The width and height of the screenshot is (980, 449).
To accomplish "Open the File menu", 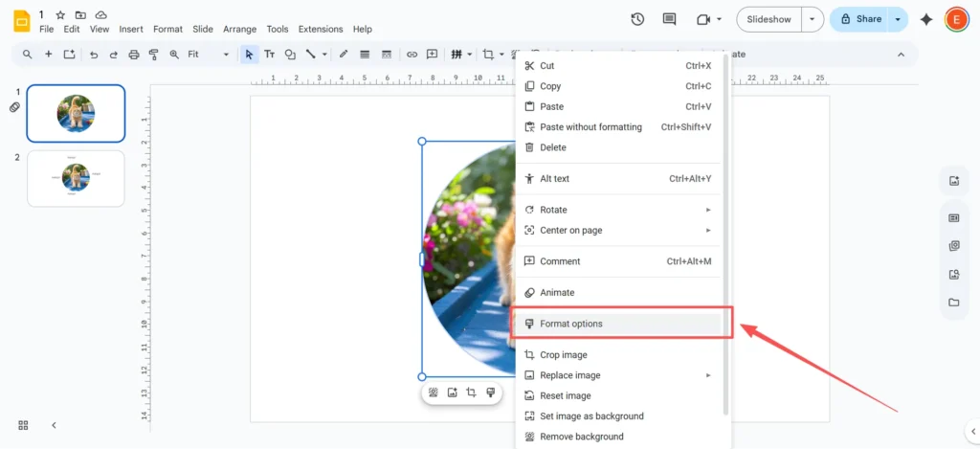I will (x=46, y=29).
